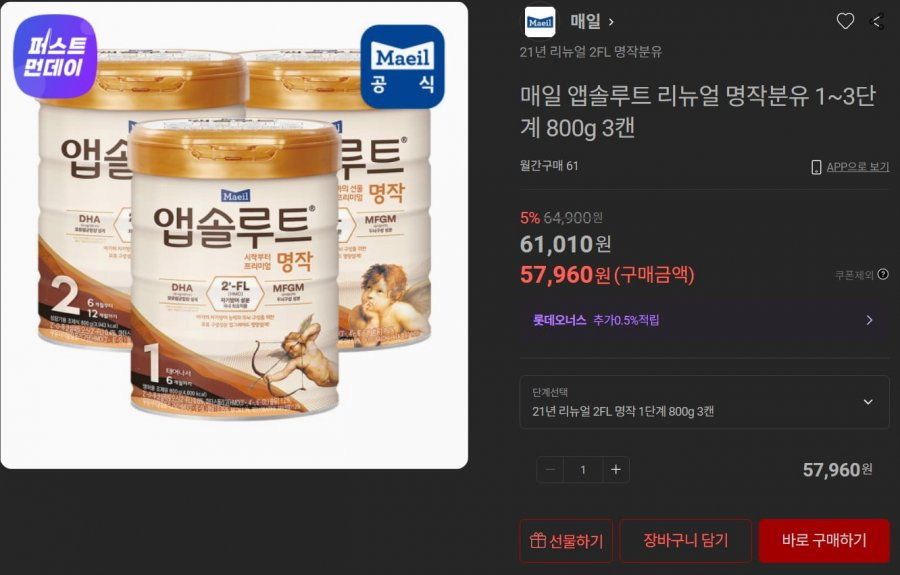Expand the 단계선택 option dropdown
Viewport: 900px width, 575px height.
704,402
